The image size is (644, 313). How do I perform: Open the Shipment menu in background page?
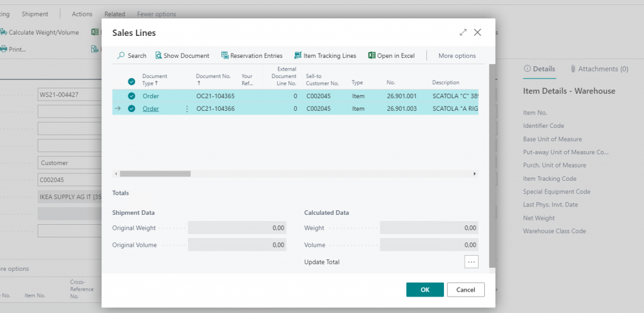pos(35,14)
